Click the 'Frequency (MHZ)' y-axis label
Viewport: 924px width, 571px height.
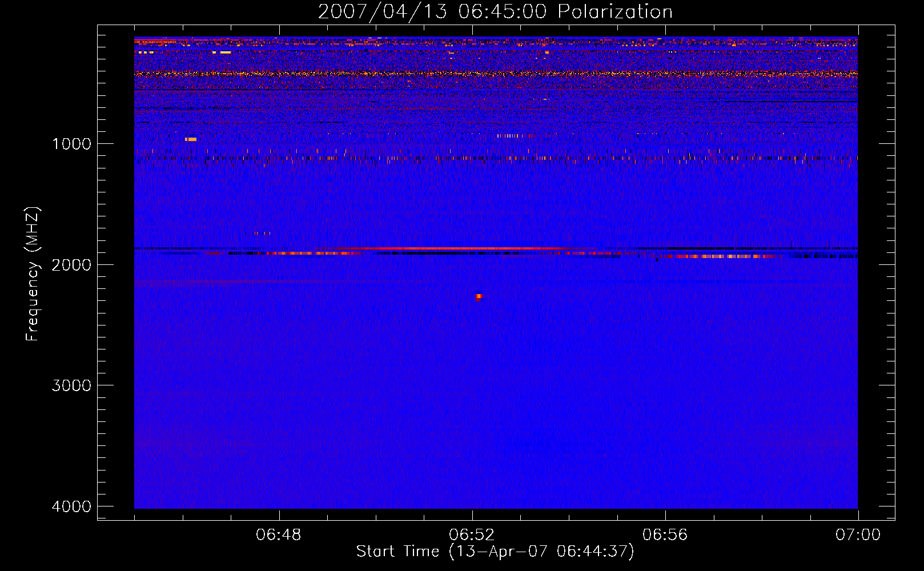(x=33, y=274)
